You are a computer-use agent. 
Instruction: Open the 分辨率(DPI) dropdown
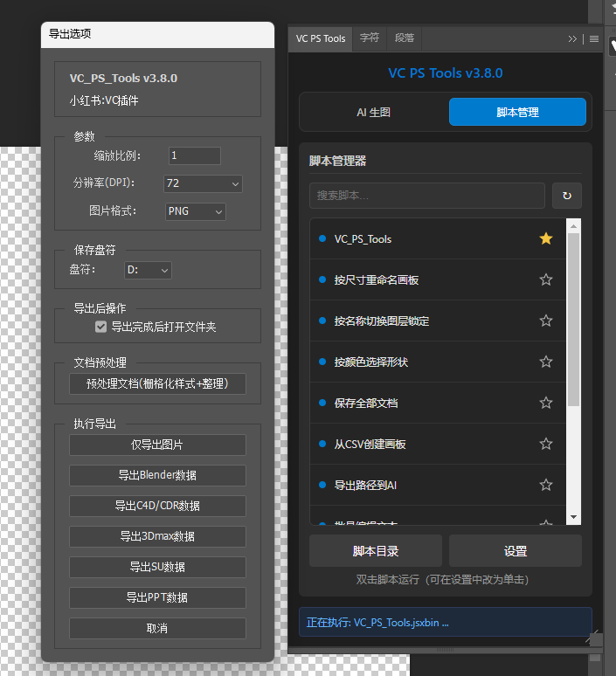point(203,183)
